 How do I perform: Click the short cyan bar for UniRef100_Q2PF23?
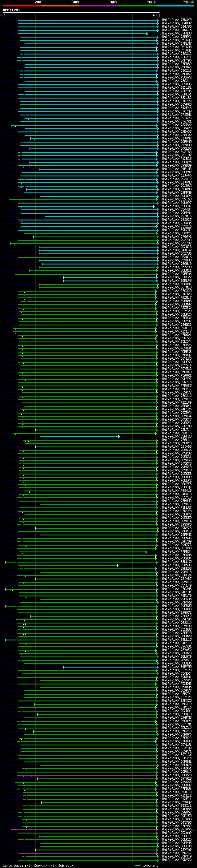pos(80,437)
